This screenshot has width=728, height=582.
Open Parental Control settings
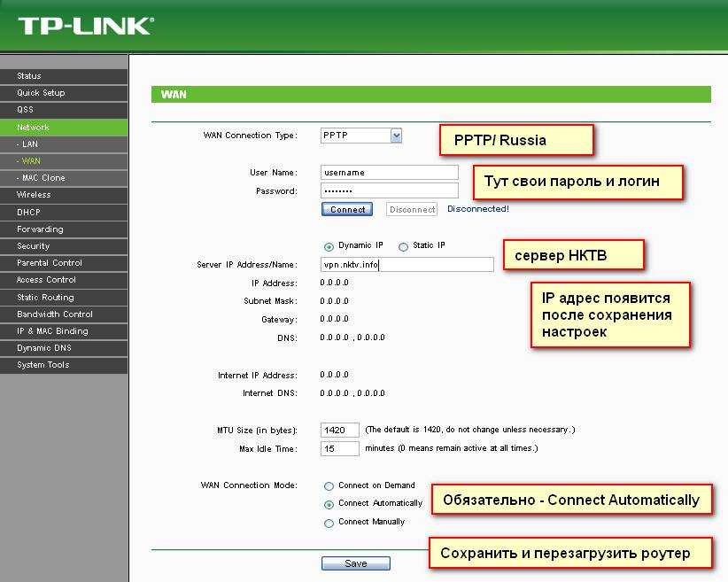(64, 263)
